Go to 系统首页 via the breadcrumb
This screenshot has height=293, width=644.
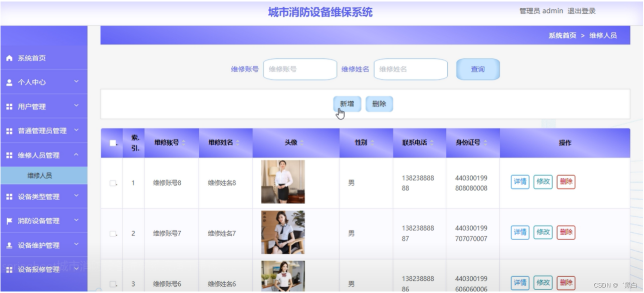562,35
